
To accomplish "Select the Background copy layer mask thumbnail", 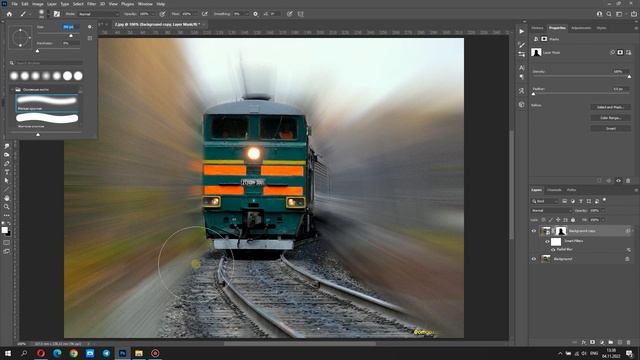I will point(561,231).
